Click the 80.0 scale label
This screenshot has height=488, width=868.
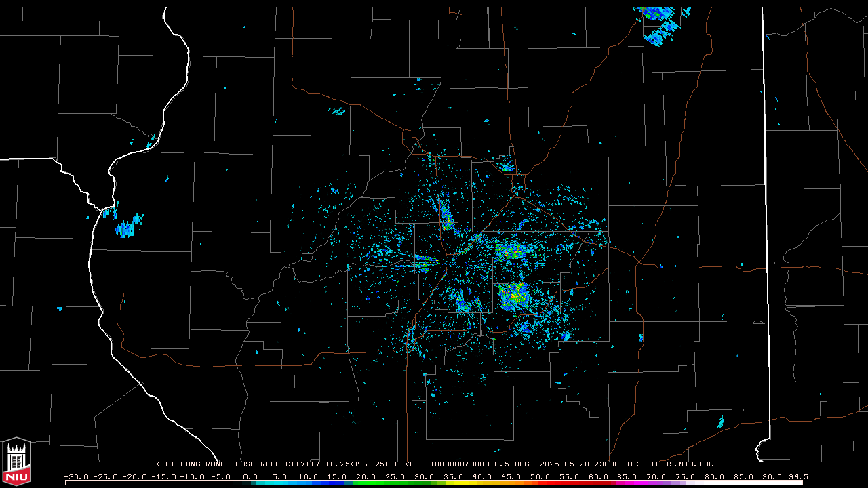(715, 477)
